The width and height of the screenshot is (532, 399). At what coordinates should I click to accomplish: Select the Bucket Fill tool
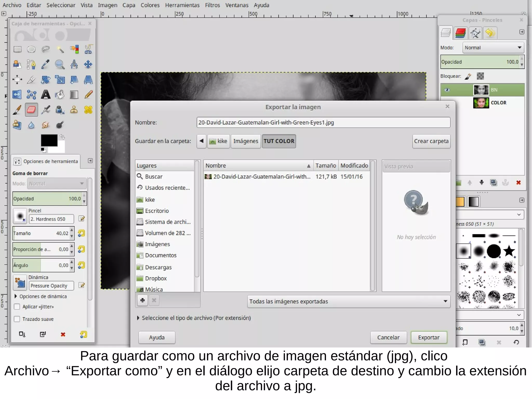coord(60,95)
